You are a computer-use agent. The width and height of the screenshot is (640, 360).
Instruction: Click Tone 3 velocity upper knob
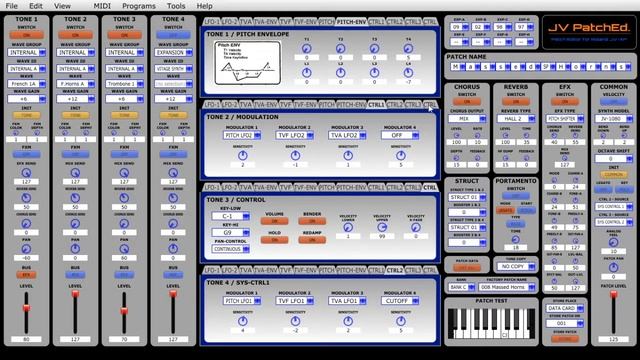click(382, 227)
